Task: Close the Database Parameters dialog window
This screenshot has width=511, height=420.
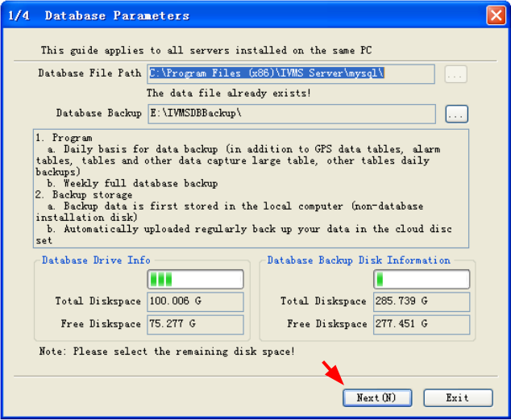Action: [x=496, y=15]
